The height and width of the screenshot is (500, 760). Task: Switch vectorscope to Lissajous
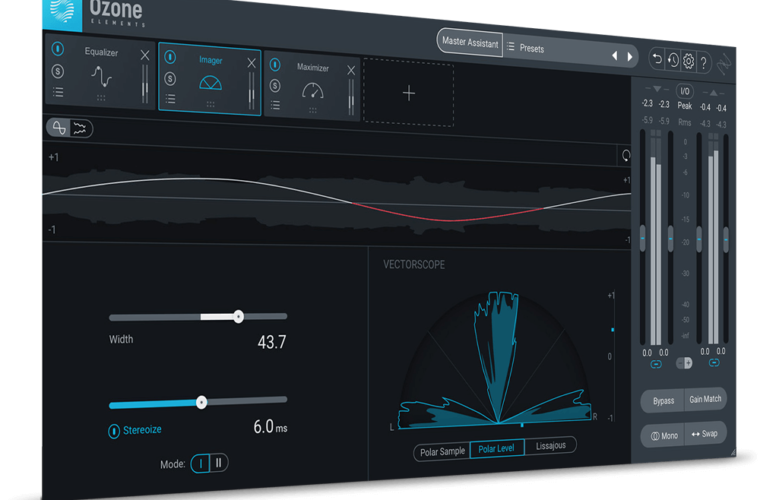(x=551, y=445)
